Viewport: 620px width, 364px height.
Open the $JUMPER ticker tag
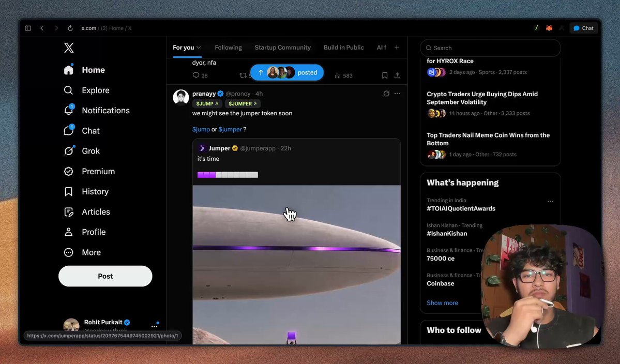(243, 103)
